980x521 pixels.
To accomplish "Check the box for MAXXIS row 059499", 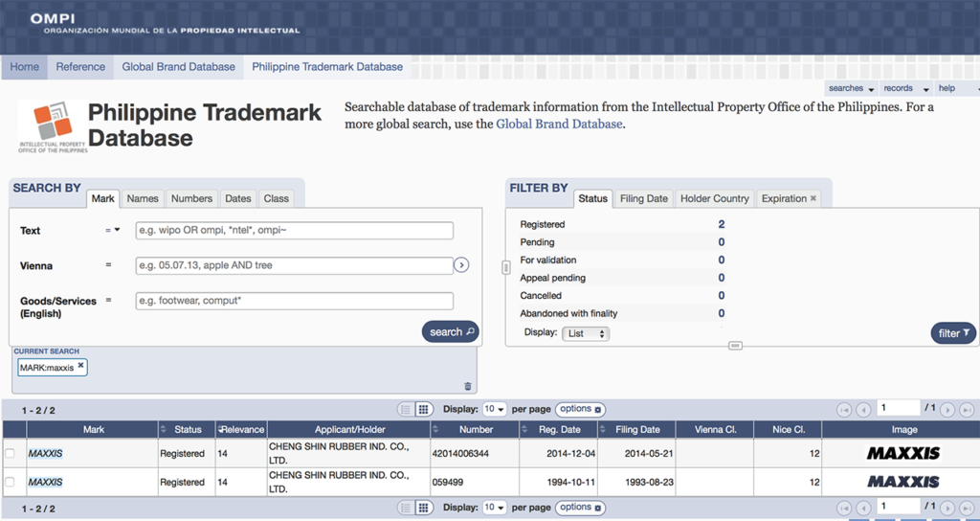I will click(x=10, y=483).
